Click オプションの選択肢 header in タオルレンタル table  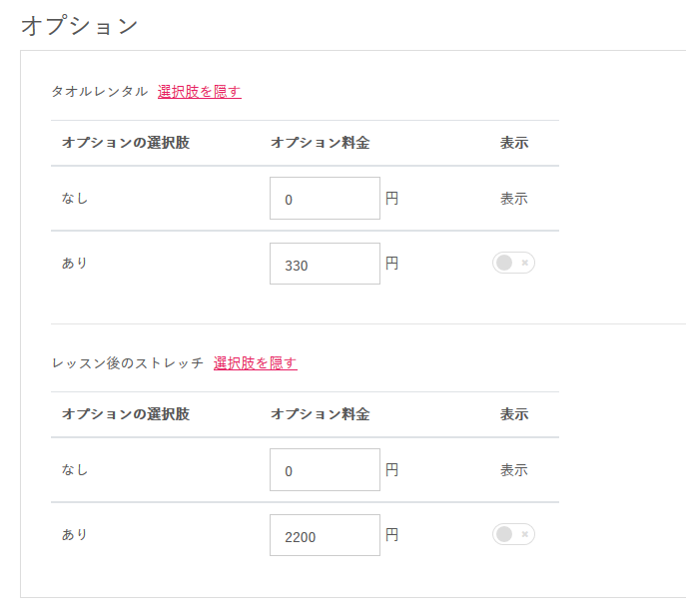125,143
